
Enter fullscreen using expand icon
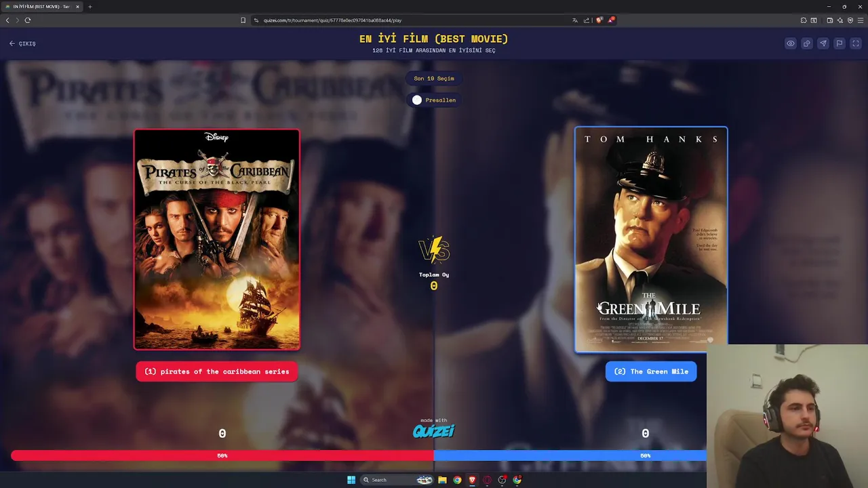click(x=856, y=43)
